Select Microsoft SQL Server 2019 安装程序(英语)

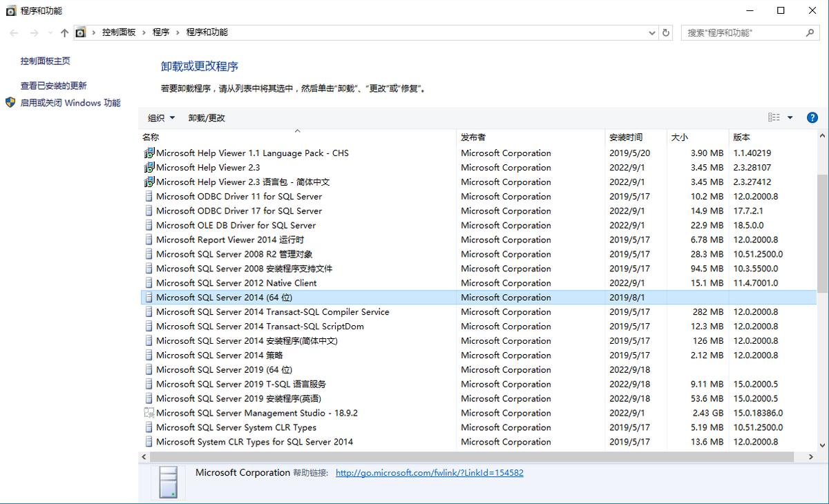[x=478, y=399]
